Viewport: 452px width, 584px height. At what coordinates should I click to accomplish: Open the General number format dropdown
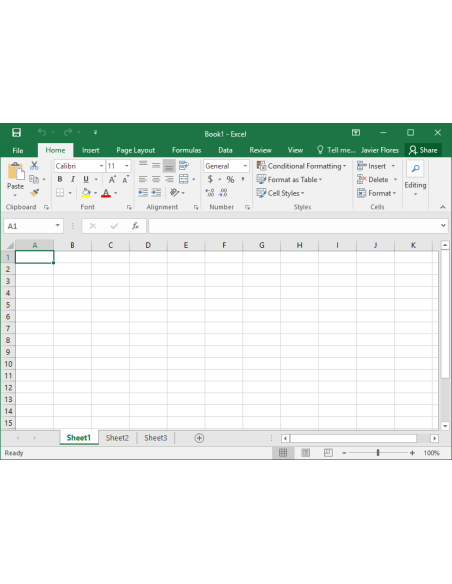click(245, 166)
